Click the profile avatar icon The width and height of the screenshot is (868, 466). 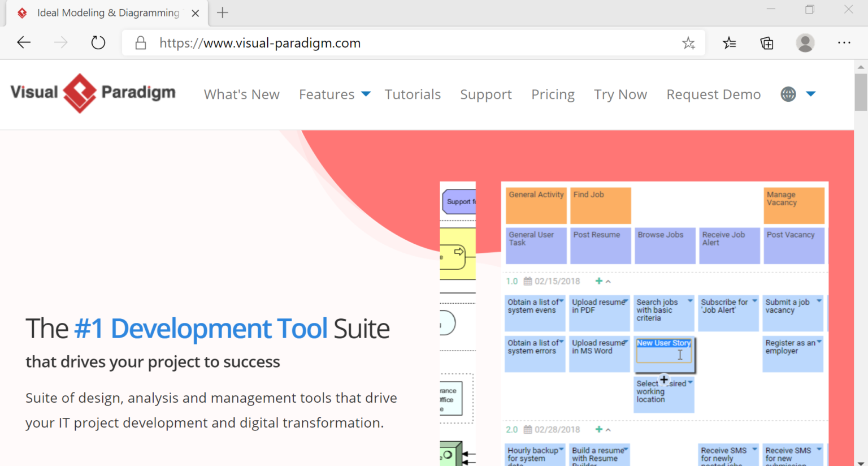805,42
